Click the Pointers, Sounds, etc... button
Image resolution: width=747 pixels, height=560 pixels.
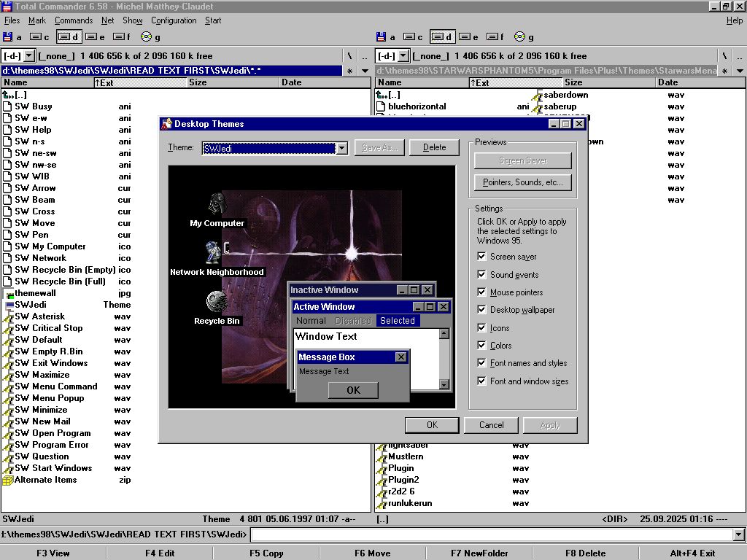[522, 182]
